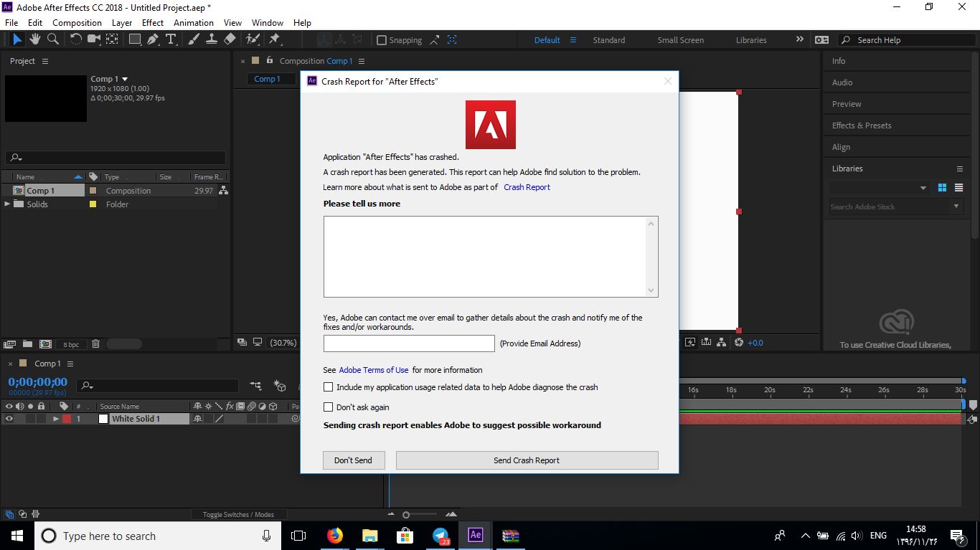Click Fast Previews icon in viewer footer
The image size is (980, 550).
coord(690,343)
